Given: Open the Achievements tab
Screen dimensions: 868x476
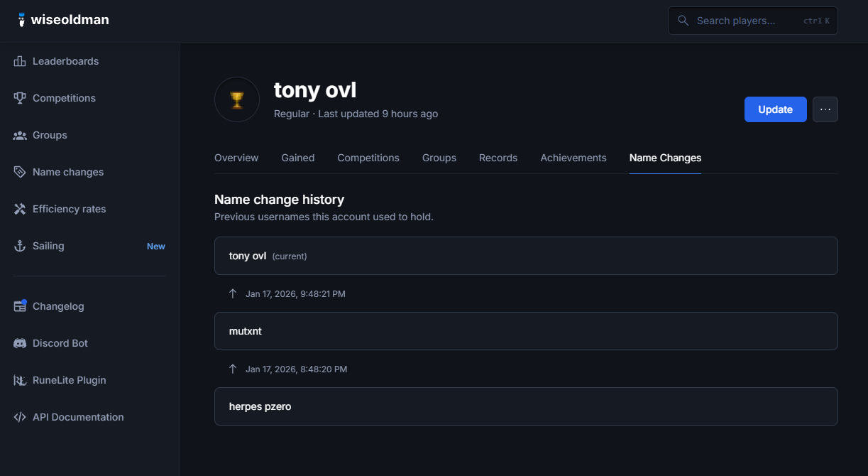Looking at the screenshot, I should (x=573, y=158).
